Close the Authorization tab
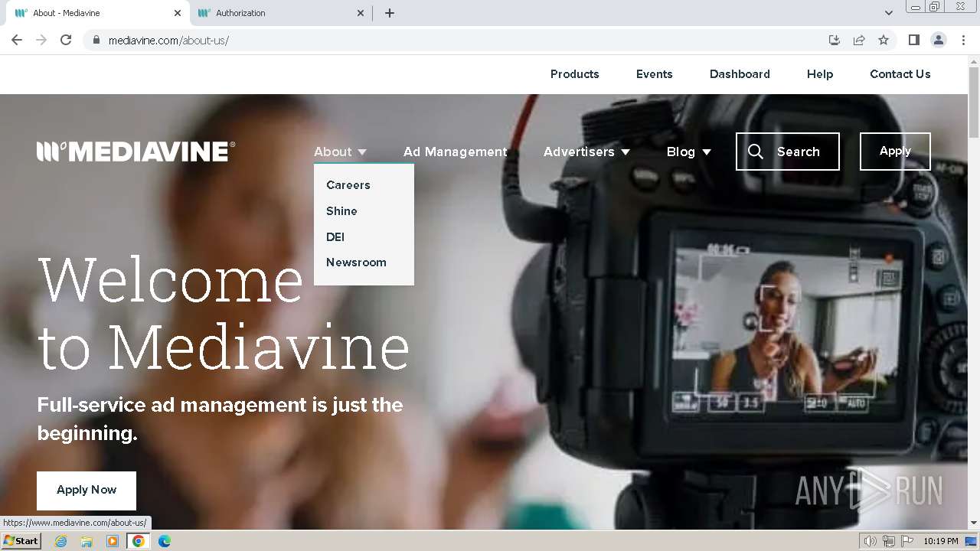The width and height of the screenshot is (980, 551). (x=361, y=13)
